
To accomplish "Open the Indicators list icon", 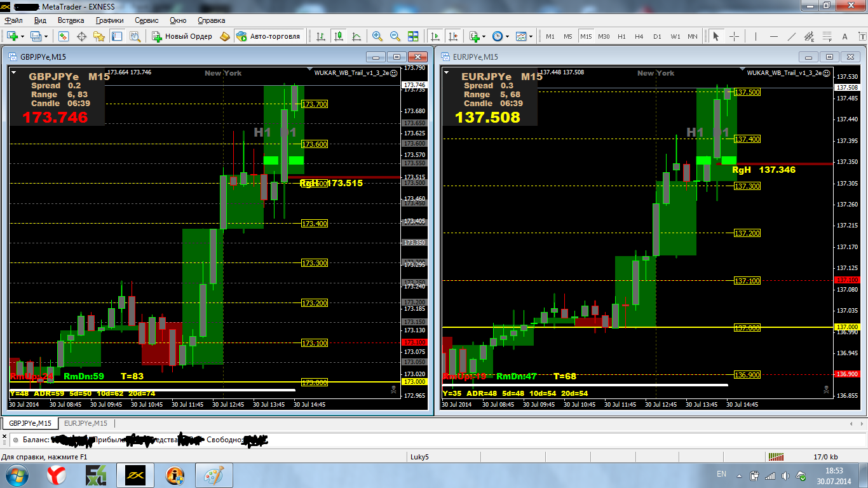I will [474, 36].
